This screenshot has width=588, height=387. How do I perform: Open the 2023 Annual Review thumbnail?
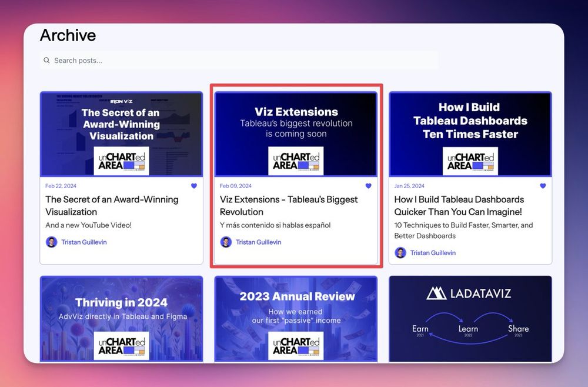pyautogui.click(x=296, y=319)
